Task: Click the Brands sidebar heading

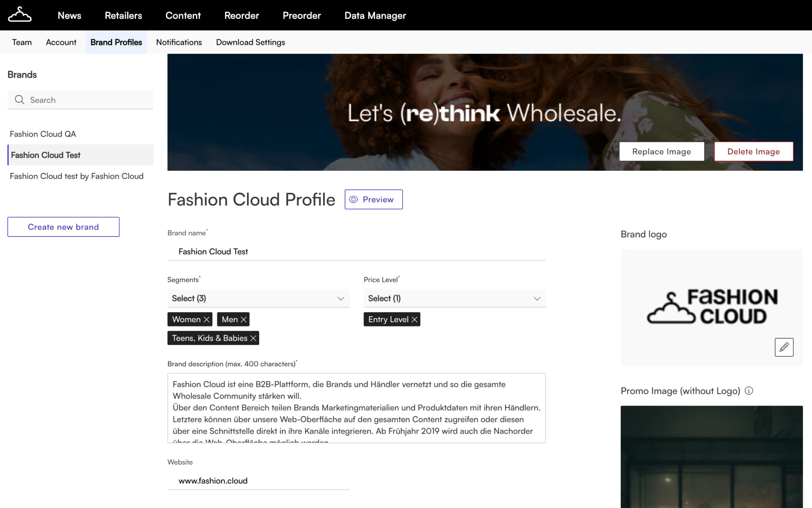Action: (22, 75)
